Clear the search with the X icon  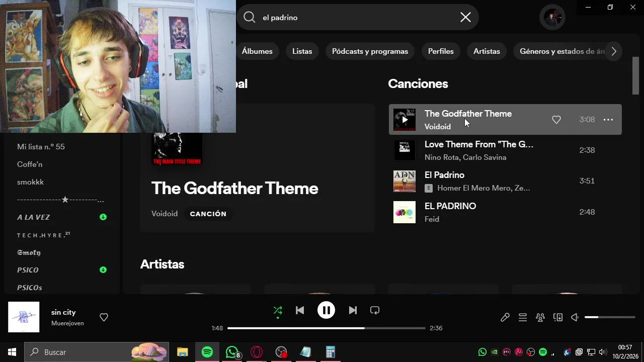pyautogui.click(x=465, y=18)
